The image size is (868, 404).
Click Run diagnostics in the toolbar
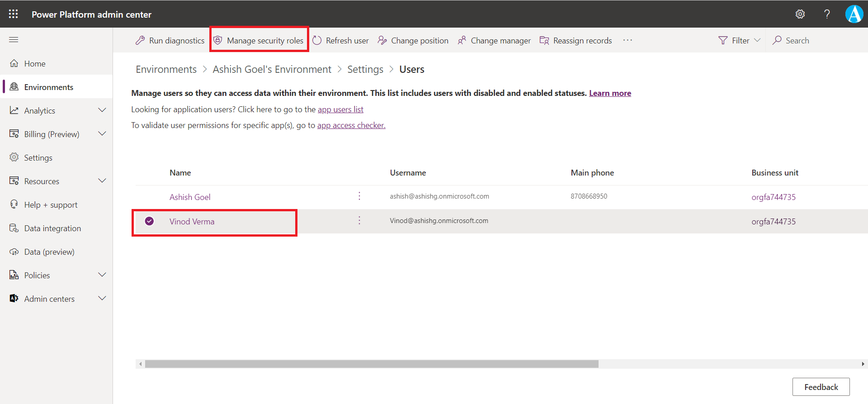point(170,41)
